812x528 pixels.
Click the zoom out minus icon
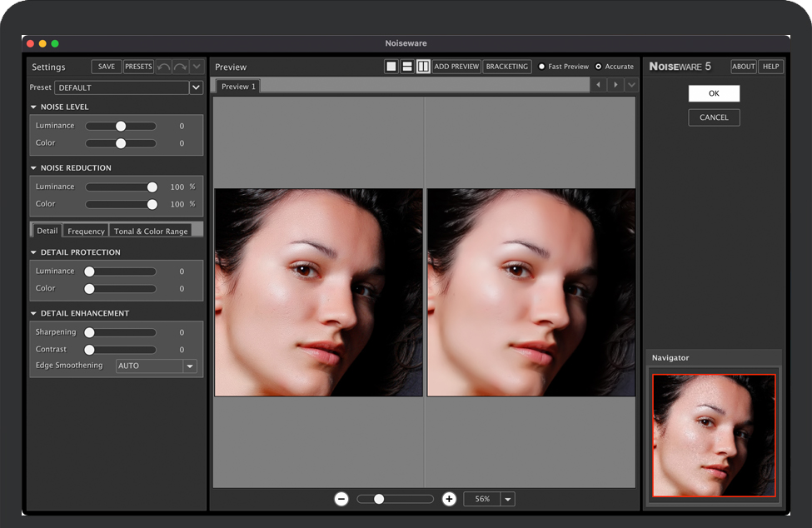tap(341, 499)
